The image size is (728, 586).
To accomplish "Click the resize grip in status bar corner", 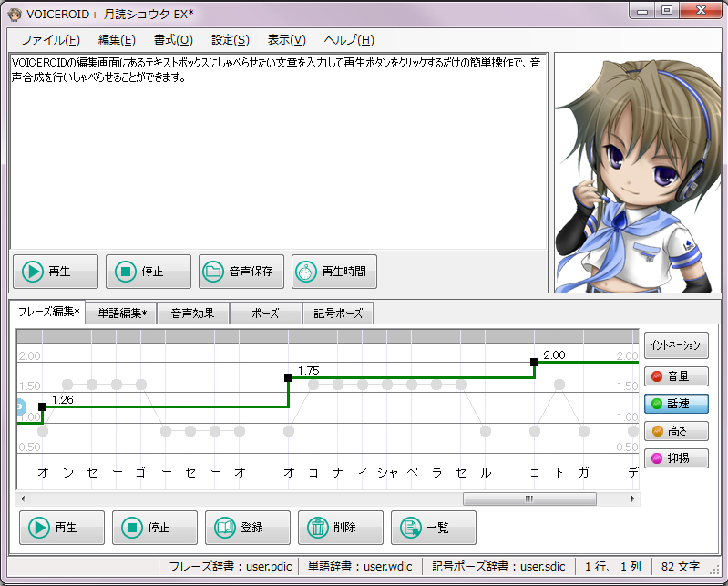I will 715,571.
